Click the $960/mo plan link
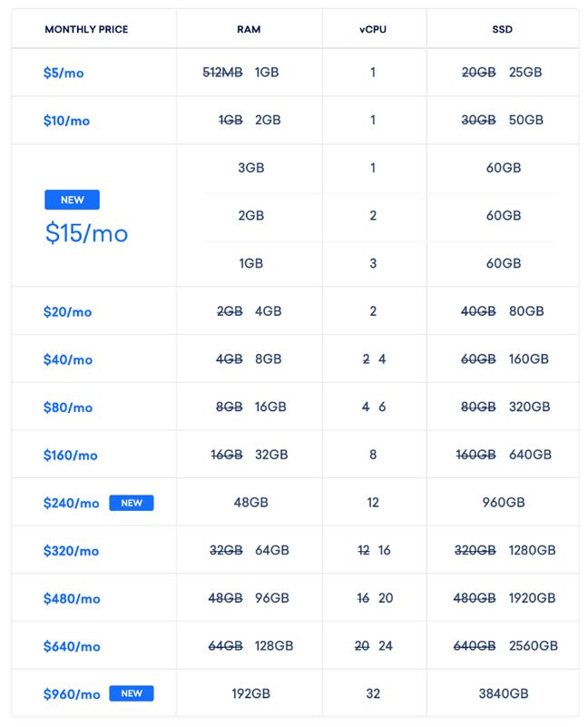Image resolution: width=588 pixels, height=727 pixels. click(72, 694)
